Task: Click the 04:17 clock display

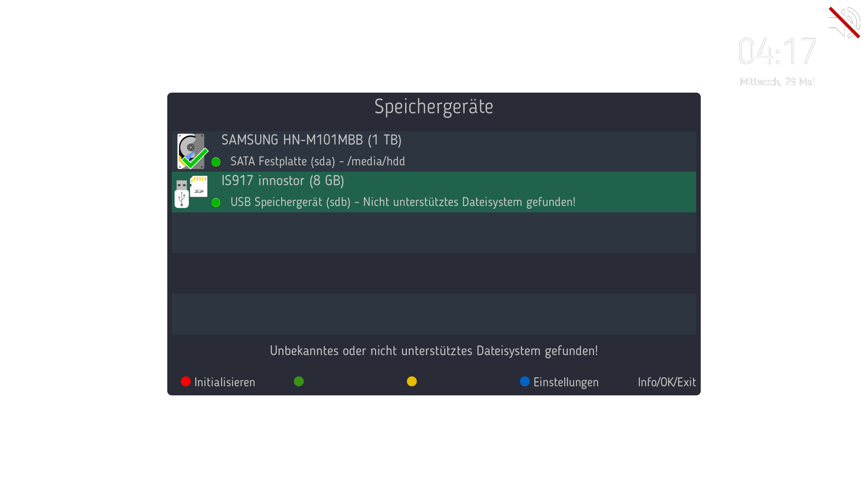Action: tap(777, 51)
